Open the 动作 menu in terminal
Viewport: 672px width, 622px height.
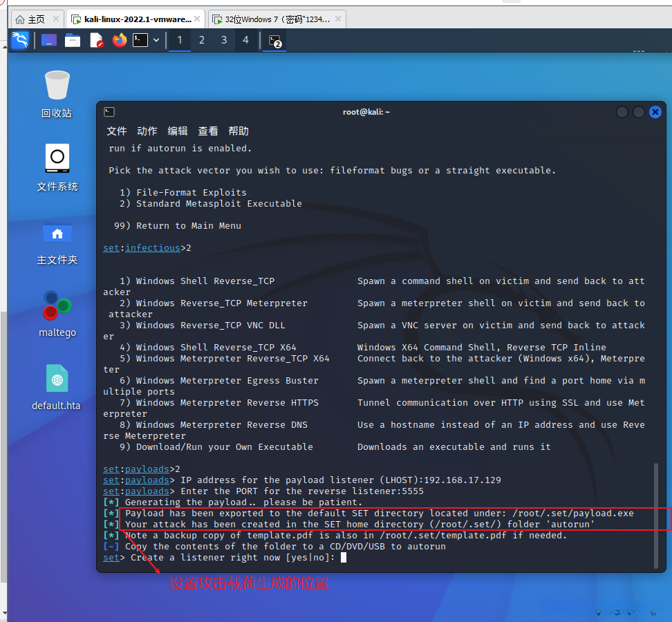147,131
